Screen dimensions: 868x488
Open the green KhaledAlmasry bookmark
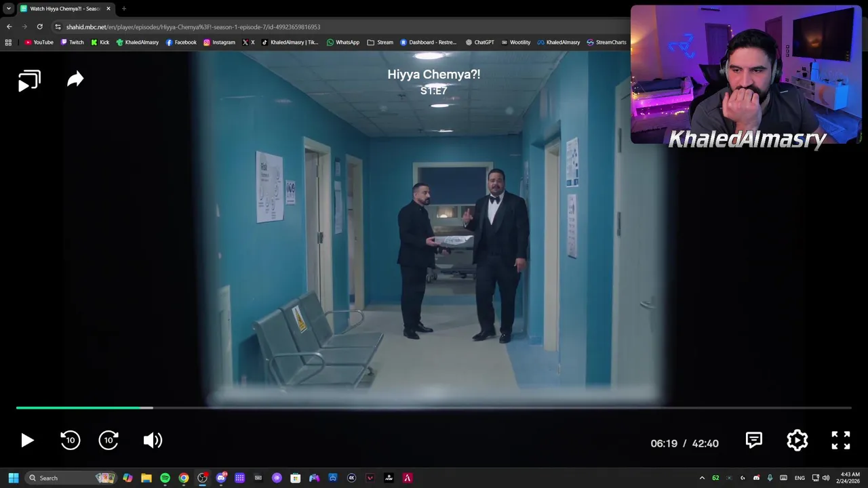137,42
